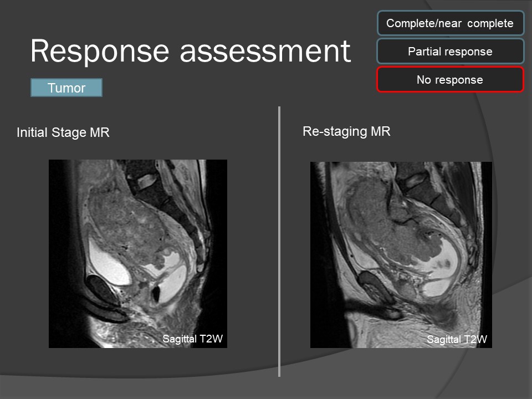This screenshot has width=532, height=399.
Task: Choose the red-outlined No response button
Action: point(450,80)
